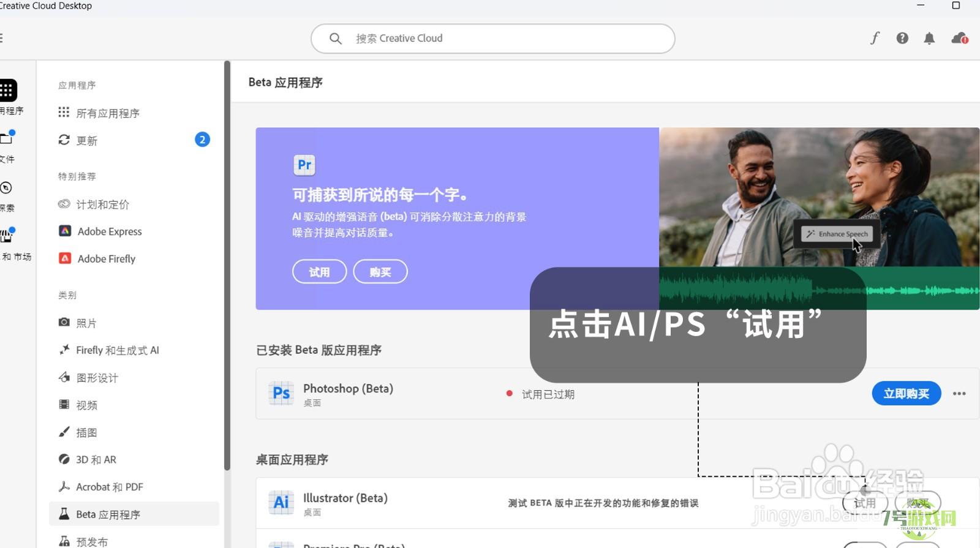Image resolution: width=980 pixels, height=548 pixels.
Task: Click the camera icon beside 照片
Action: [64, 321]
